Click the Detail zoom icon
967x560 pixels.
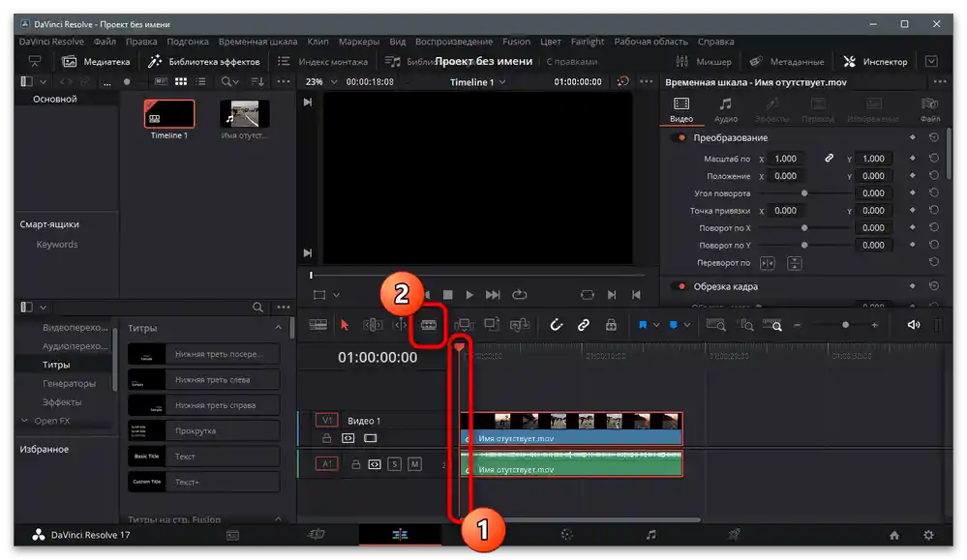(747, 325)
